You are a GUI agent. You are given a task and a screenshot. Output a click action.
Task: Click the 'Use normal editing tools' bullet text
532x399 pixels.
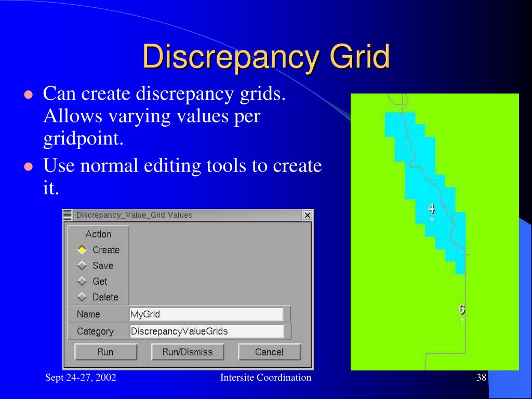pyautogui.click(x=182, y=177)
